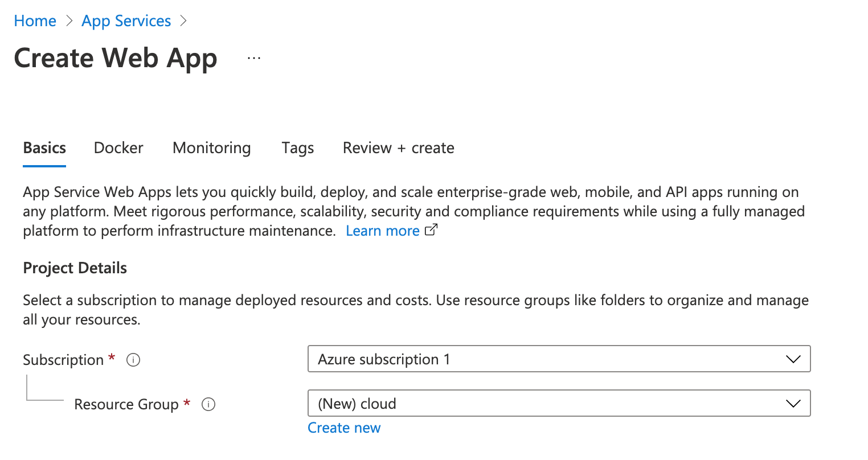
Task: Click Create new resource group link
Action: pyautogui.click(x=344, y=428)
